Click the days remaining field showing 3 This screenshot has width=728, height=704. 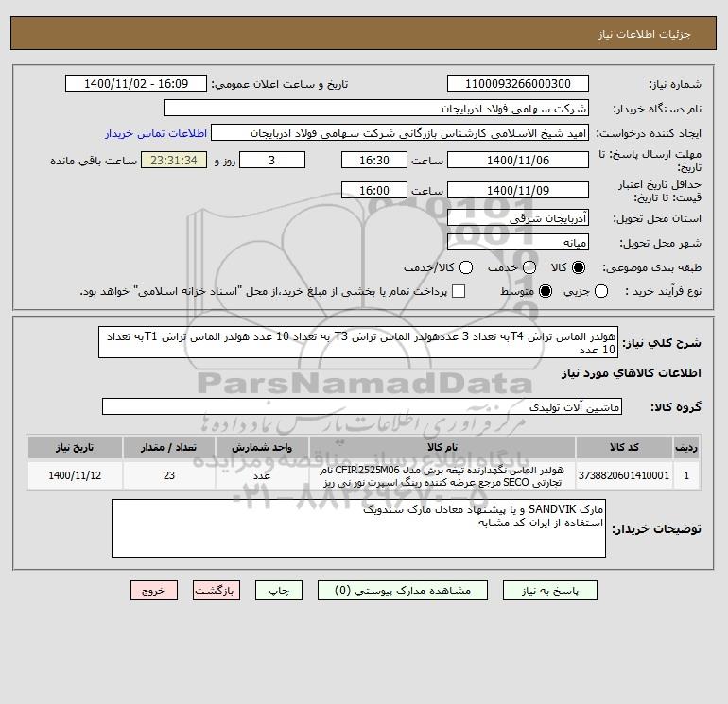272,160
